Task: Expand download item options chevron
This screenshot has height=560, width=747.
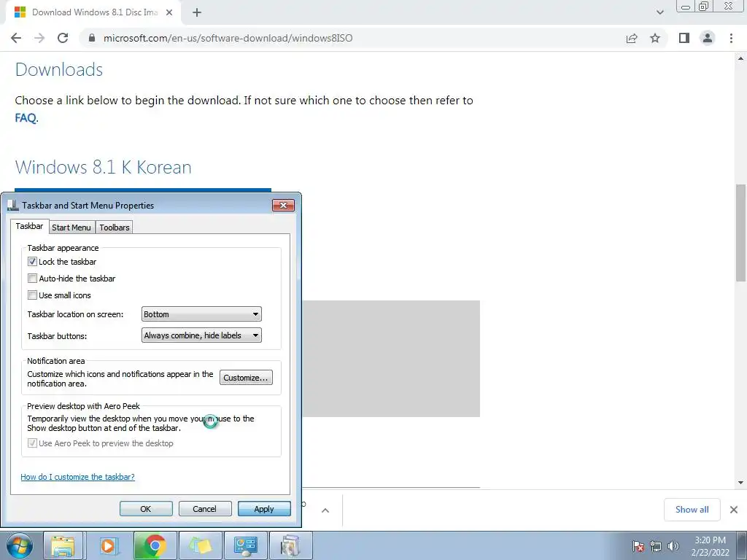Action: [x=325, y=510]
